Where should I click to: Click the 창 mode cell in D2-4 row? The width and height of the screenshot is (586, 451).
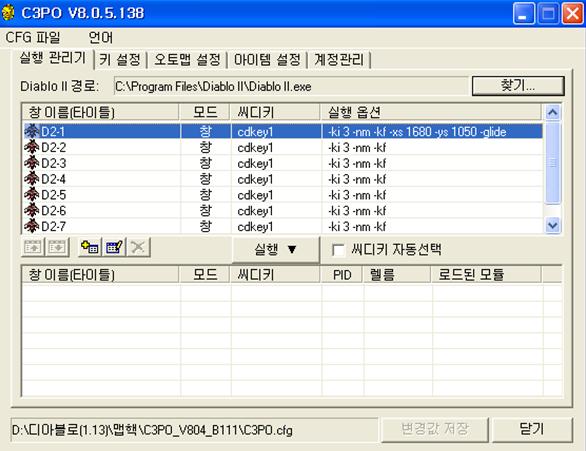click(205, 179)
